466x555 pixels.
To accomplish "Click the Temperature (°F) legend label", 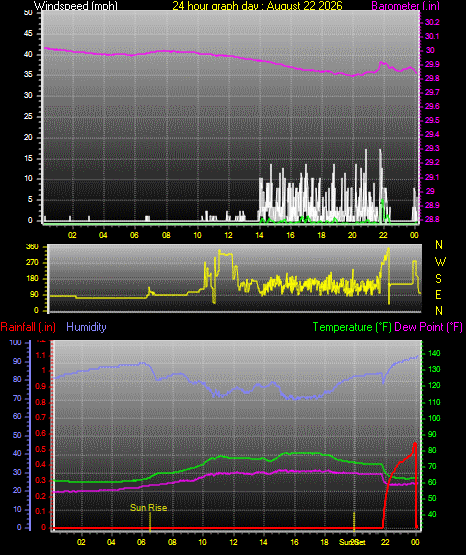I will coord(352,327).
